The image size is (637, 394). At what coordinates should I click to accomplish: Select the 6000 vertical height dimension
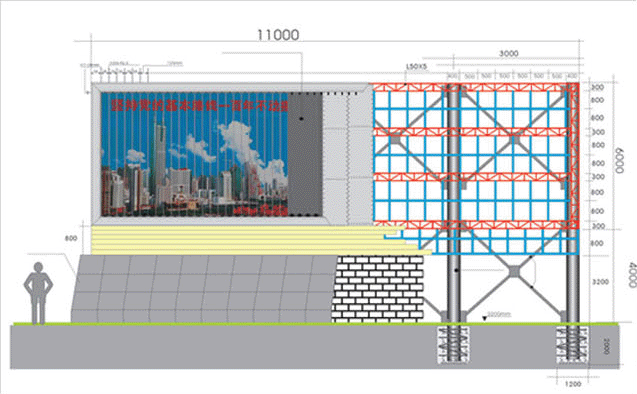tap(619, 160)
